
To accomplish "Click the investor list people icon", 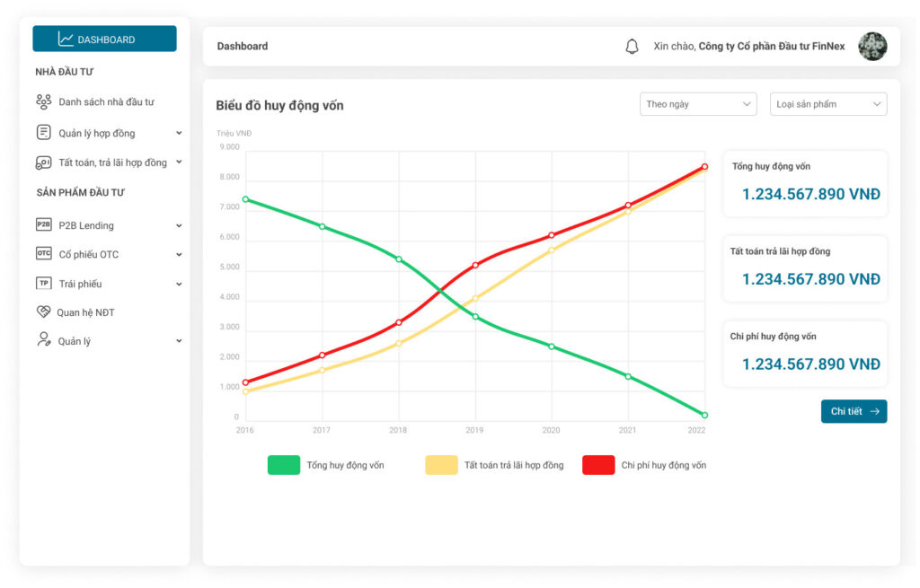I will point(43,102).
